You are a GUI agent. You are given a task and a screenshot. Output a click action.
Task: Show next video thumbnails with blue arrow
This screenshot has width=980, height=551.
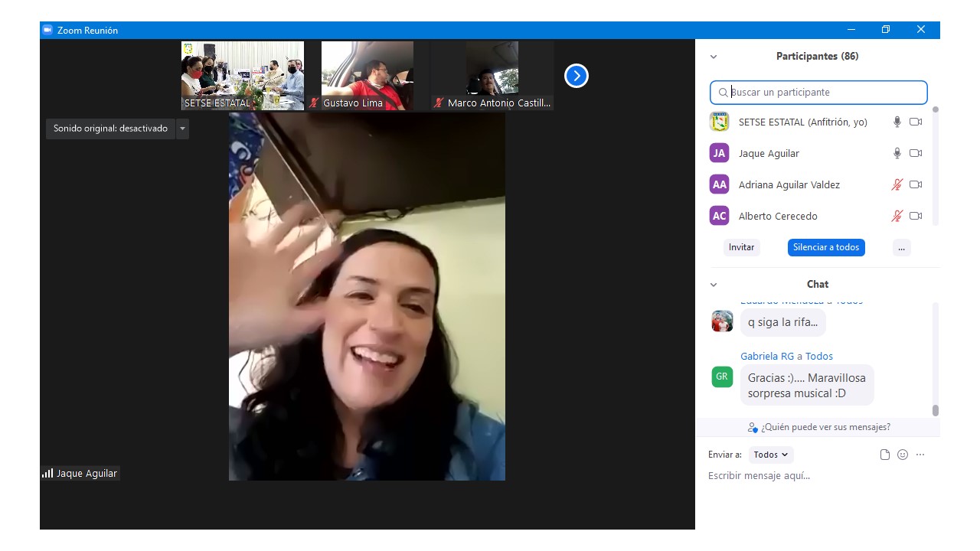[x=577, y=76]
